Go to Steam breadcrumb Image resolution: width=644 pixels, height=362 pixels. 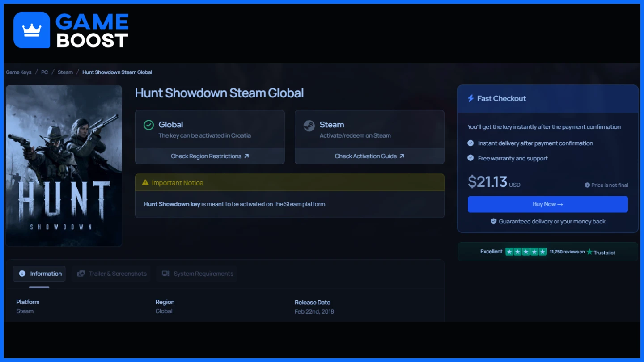point(65,72)
